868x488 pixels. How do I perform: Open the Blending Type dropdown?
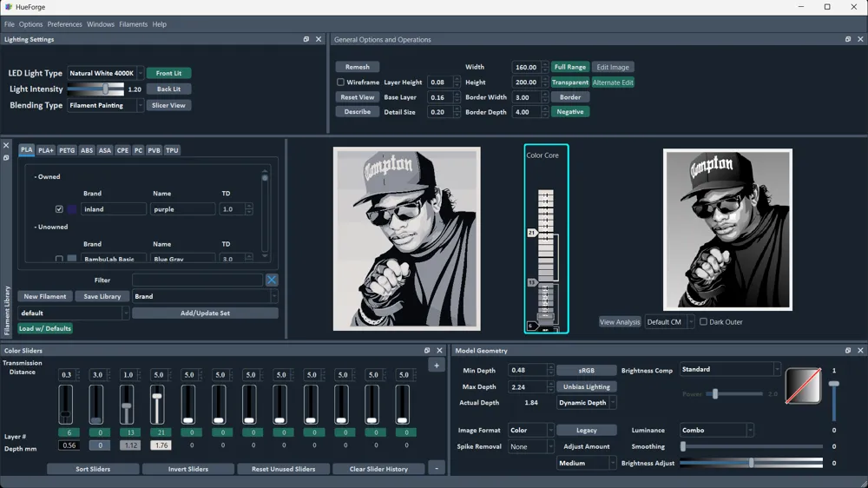[106, 105]
